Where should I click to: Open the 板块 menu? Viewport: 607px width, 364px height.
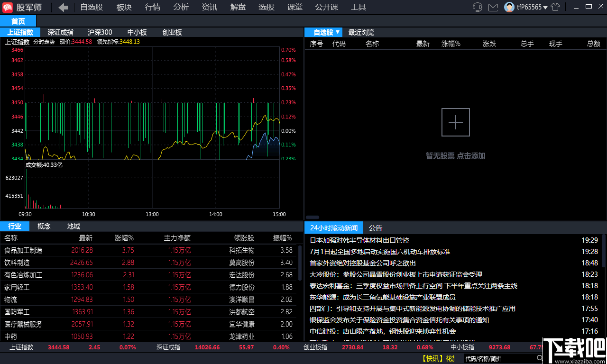point(124,7)
